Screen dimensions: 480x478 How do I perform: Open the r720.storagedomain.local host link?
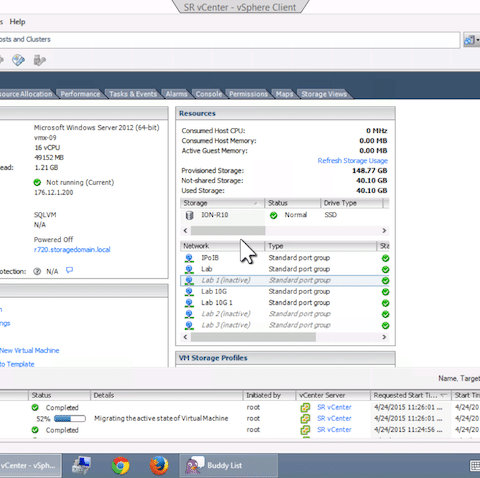[x=72, y=250]
